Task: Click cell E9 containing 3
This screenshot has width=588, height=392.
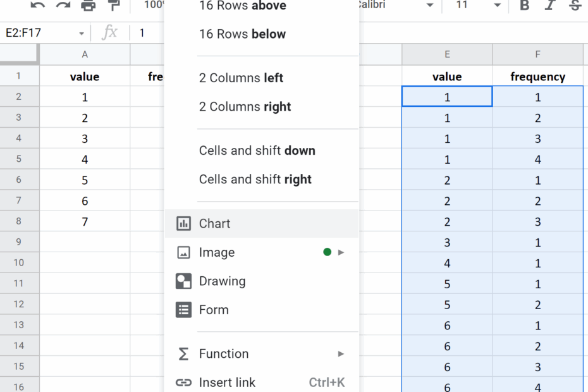Action: [x=447, y=242]
